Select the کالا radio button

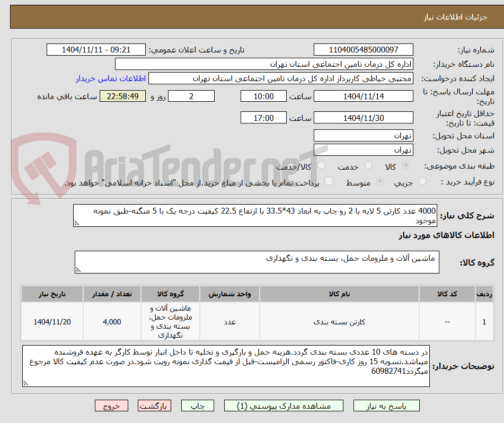(x=406, y=165)
